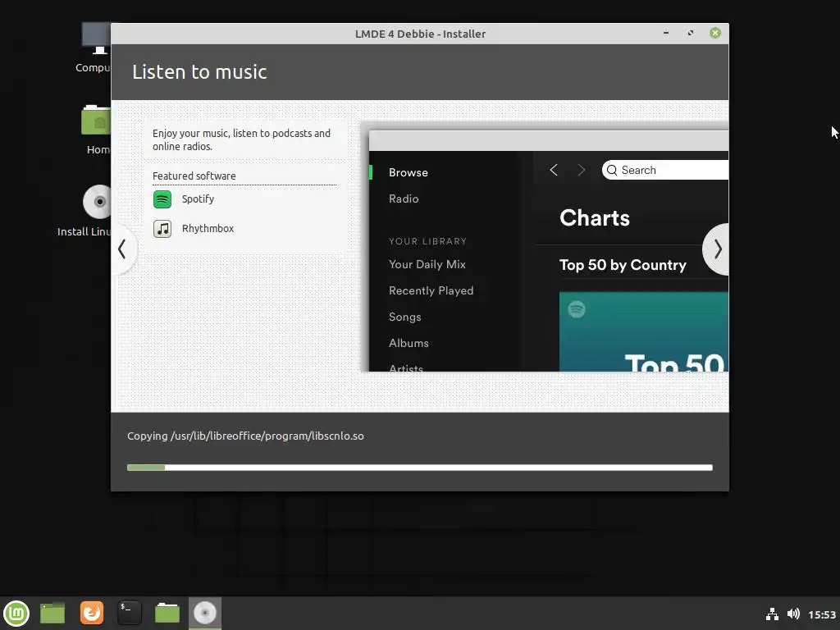Minimize the Installer window

666,33
